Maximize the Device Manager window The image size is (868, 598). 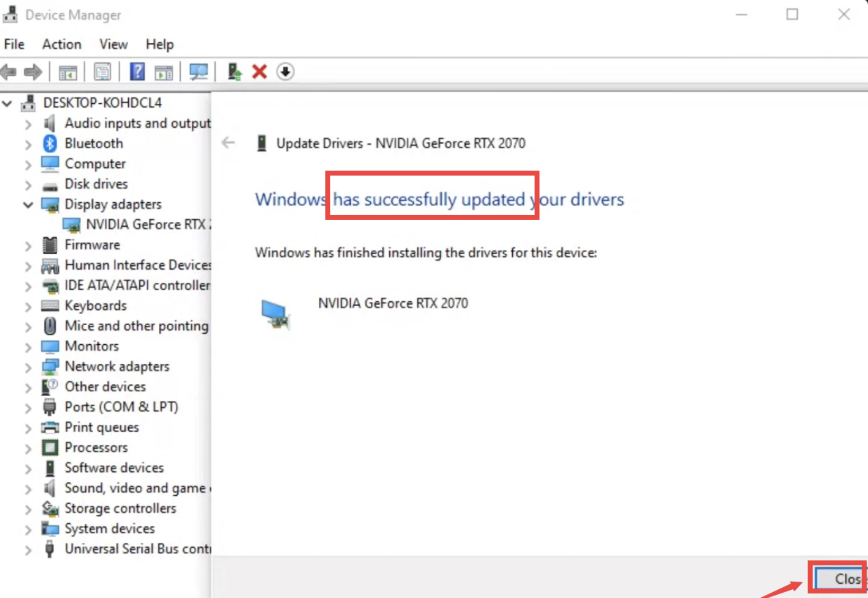click(x=792, y=15)
